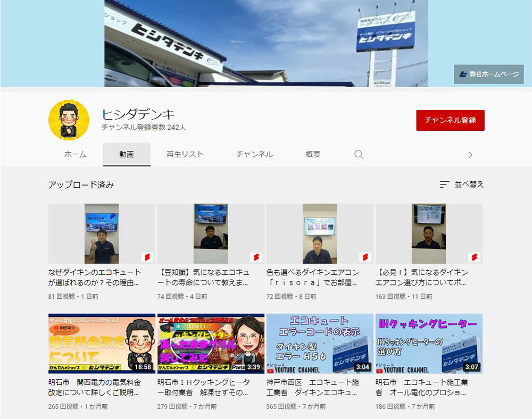Open the エコキュート エラーコードの表示 3:04 video
Image resolution: width=532 pixels, height=419 pixels.
[x=320, y=343]
